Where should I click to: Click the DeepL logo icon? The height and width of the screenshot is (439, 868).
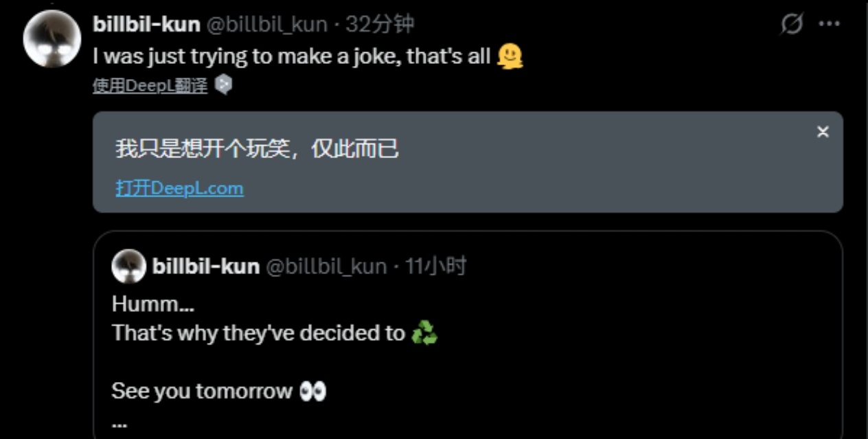[x=223, y=85]
